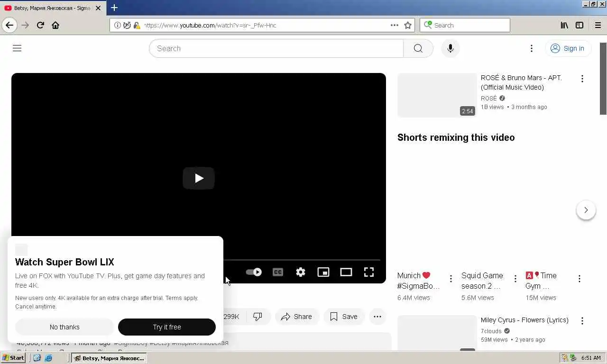
Task: Click 7clouds channel name
Action: point(491,331)
